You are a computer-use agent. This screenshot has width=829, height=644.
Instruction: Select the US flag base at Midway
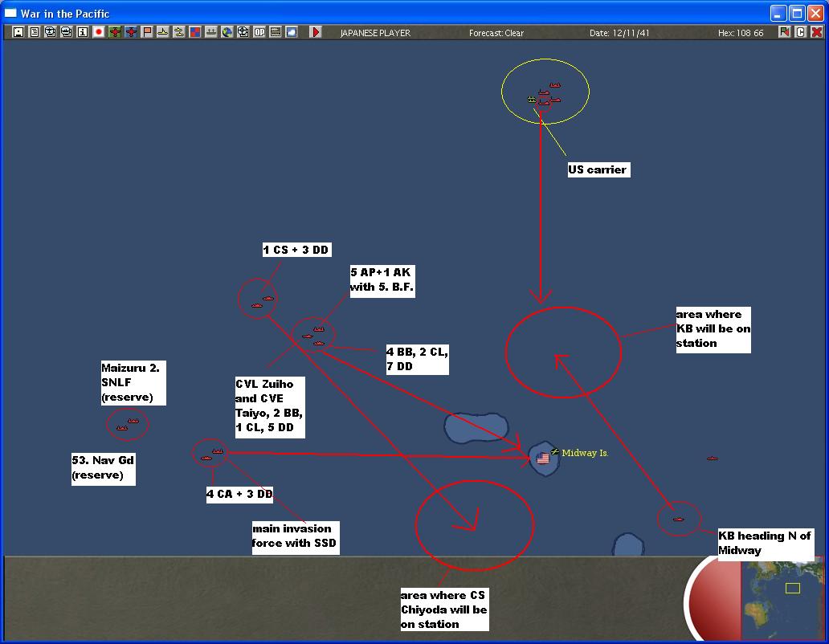point(543,458)
